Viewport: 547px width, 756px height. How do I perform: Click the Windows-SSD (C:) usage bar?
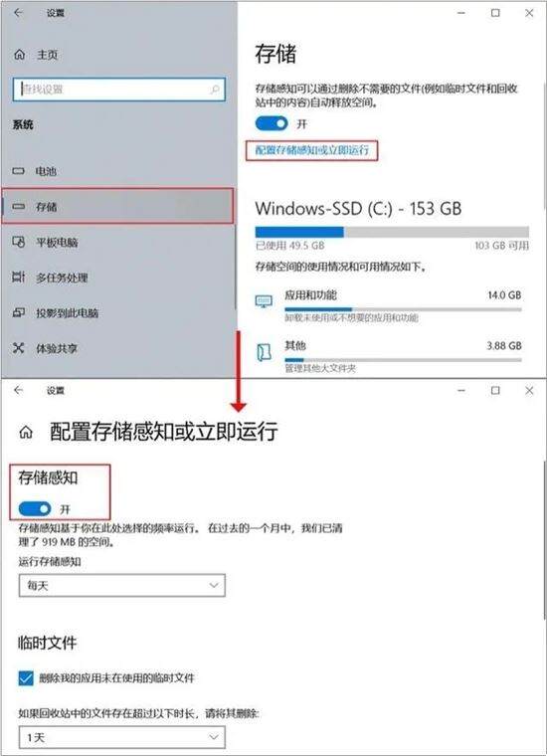(x=392, y=232)
